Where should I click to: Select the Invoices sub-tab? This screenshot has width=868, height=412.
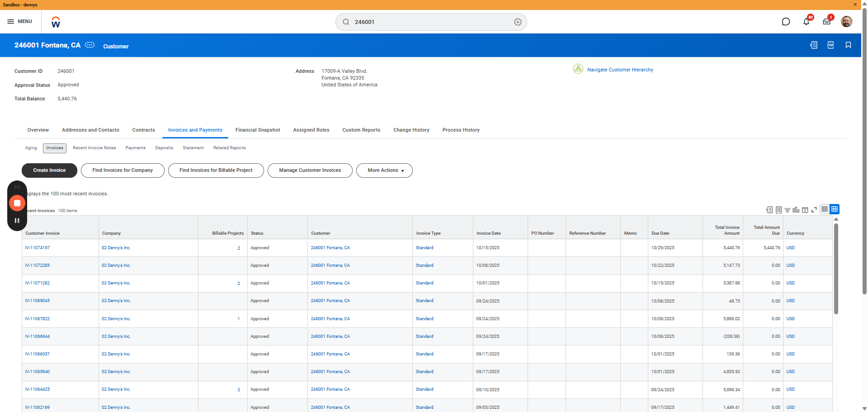pos(55,148)
